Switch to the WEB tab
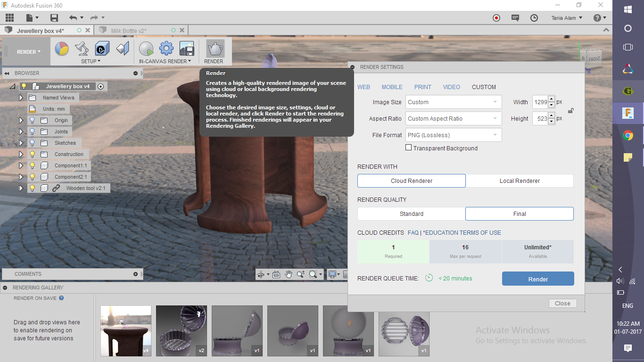Screen dimensions: 644x362 [x=363, y=87]
